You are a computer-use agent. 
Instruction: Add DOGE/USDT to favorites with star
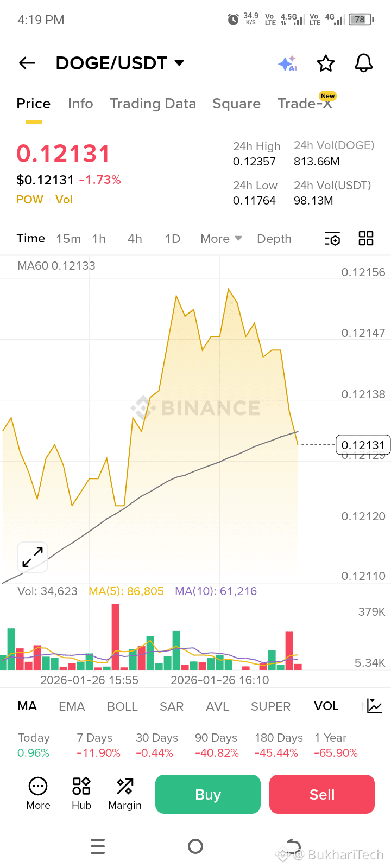pyautogui.click(x=326, y=63)
